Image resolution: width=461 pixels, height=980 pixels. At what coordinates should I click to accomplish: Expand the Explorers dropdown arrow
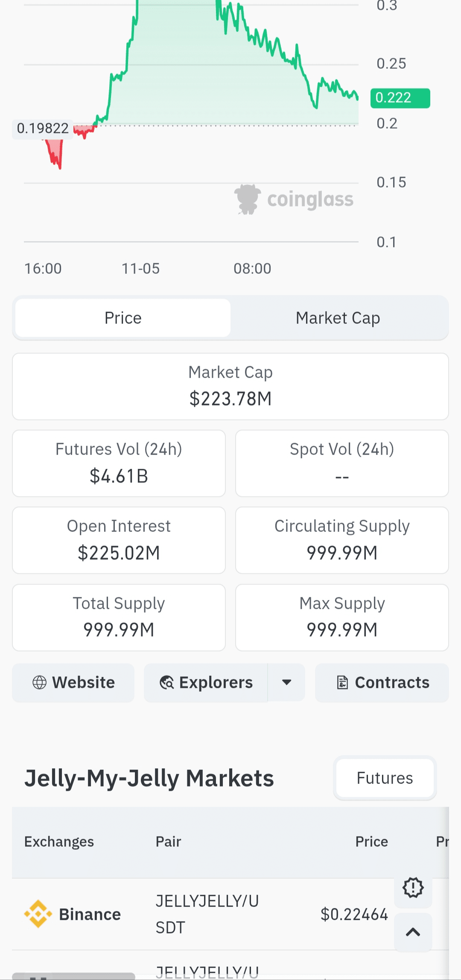287,683
